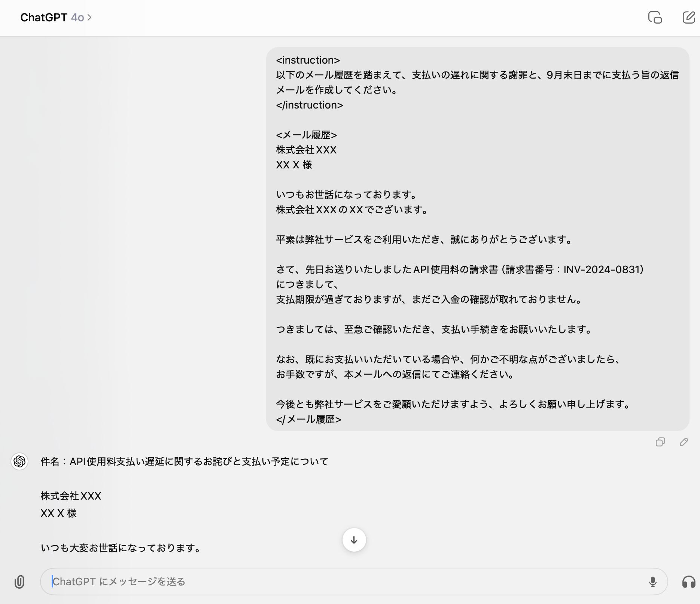This screenshot has width=700, height=604.
Task: Click the line starting with つきましては
Action: click(x=435, y=329)
